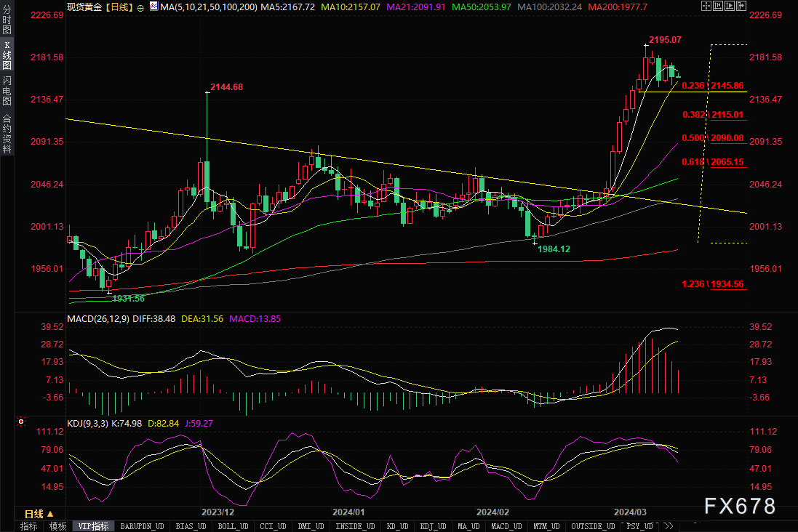The image size is (798, 532).
Task: Click the MACD(26,12,9) indicator label
Action: point(98,319)
